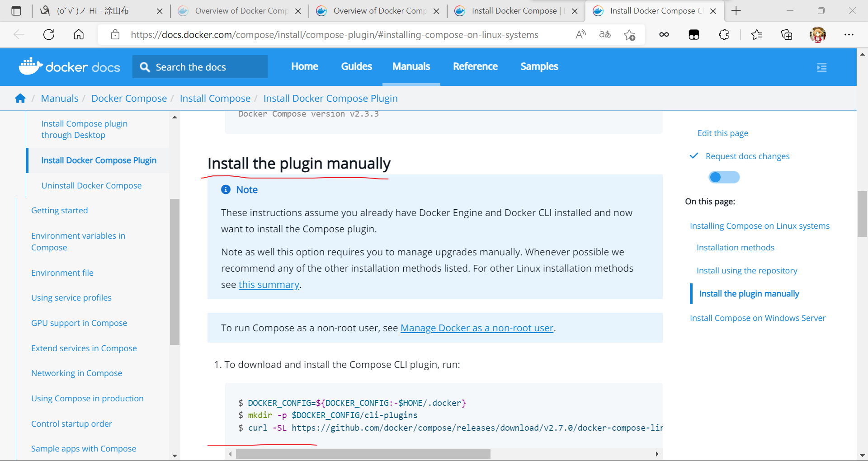Toggle the right sidebar menu icon

click(822, 67)
